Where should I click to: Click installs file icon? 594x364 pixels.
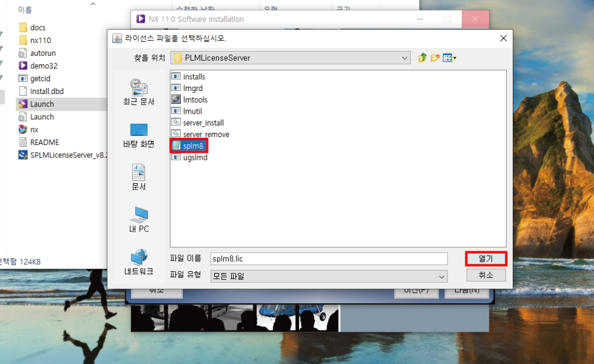click(x=176, y=76)
